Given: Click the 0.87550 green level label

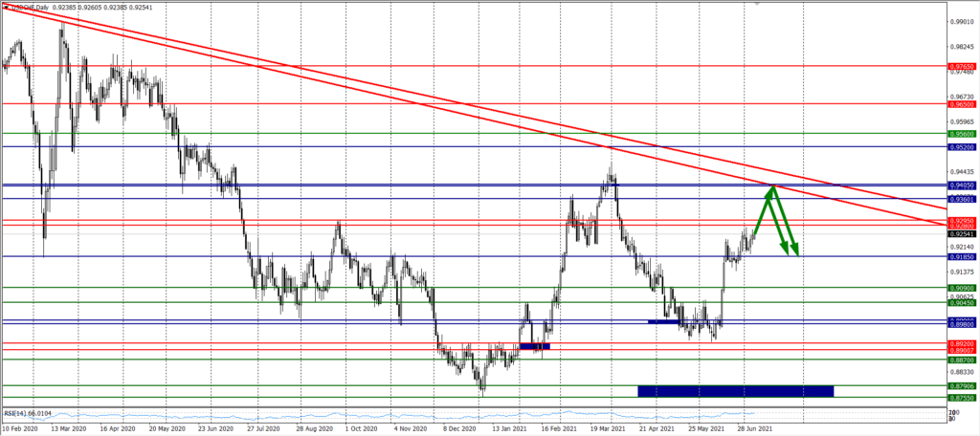Looking at the screenshot, I should tap(961, 398).
